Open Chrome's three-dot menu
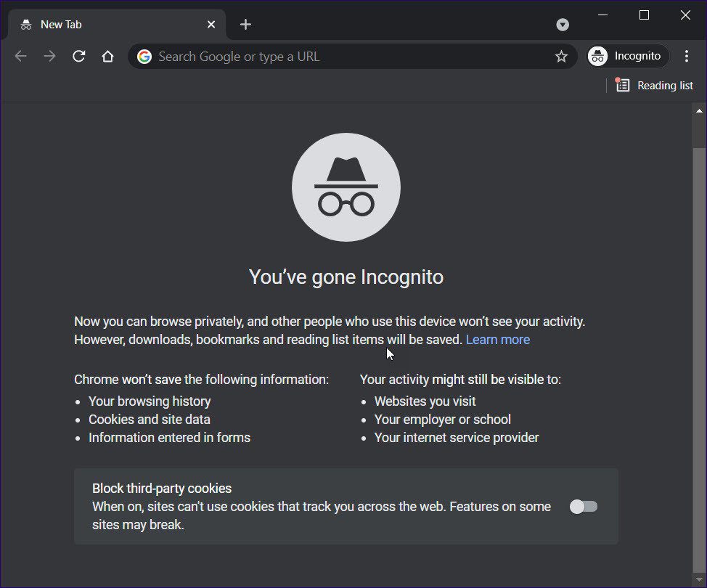This screenshot has width=707, height=588. pos(687,56)
